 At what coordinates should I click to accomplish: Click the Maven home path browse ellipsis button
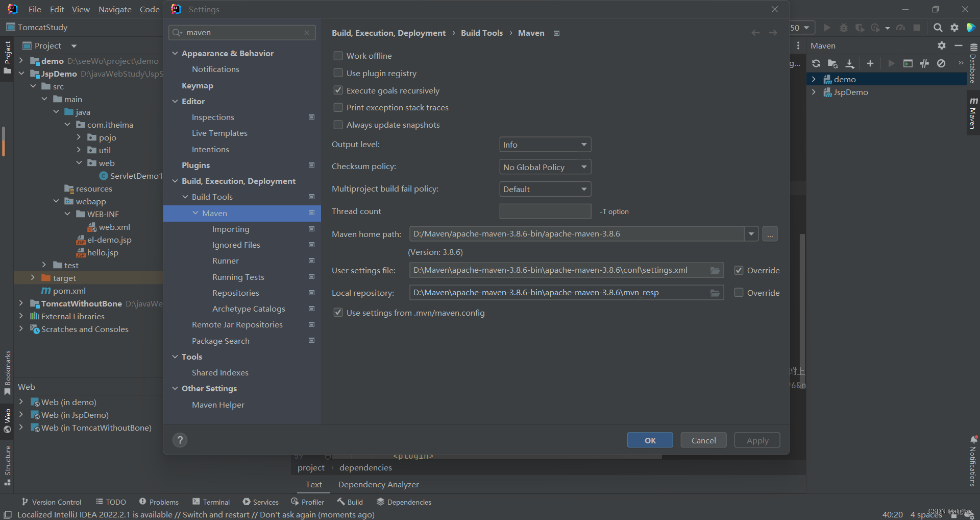(x=770, y=234)
